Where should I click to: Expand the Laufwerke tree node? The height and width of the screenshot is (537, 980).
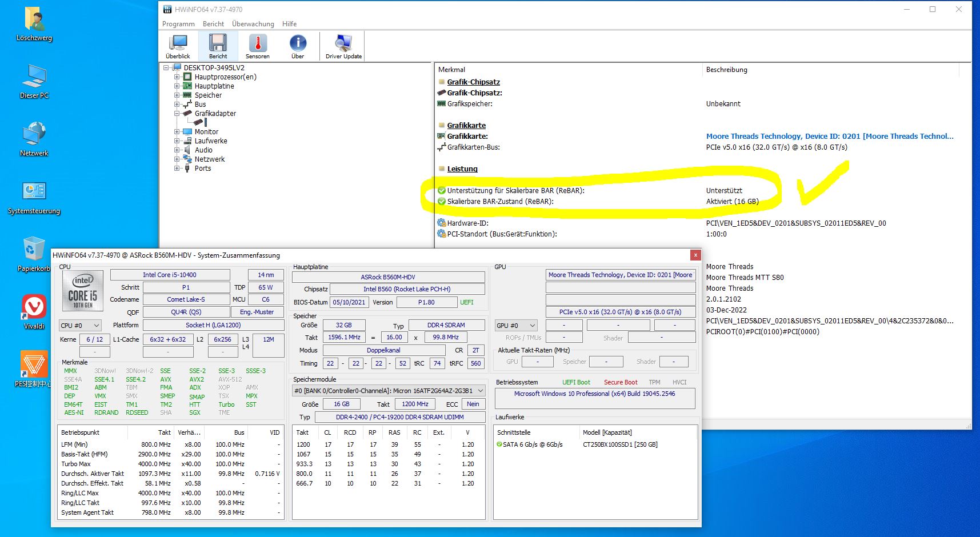tap(177, 141)
